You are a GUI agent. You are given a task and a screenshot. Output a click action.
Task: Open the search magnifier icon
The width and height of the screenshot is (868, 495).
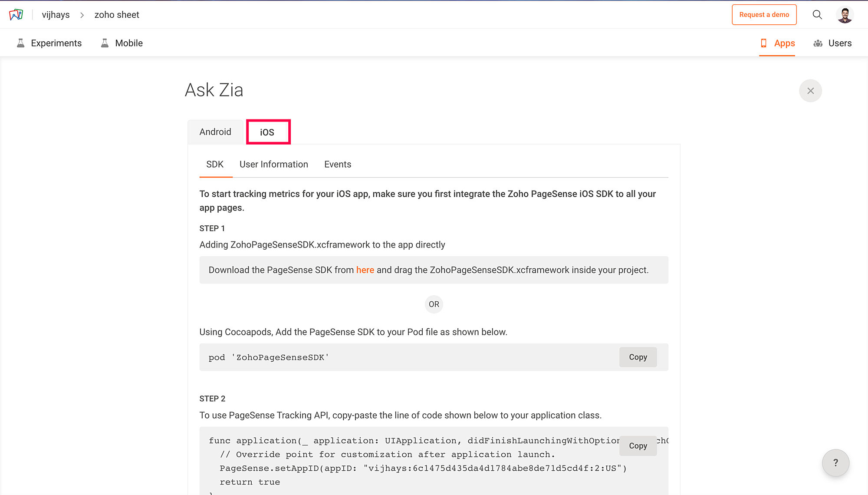[x=817, y=15]
